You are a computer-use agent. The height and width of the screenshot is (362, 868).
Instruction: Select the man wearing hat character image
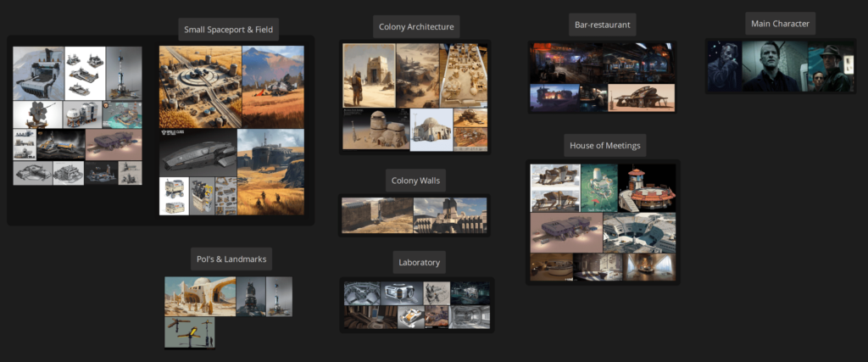(829, 70)
